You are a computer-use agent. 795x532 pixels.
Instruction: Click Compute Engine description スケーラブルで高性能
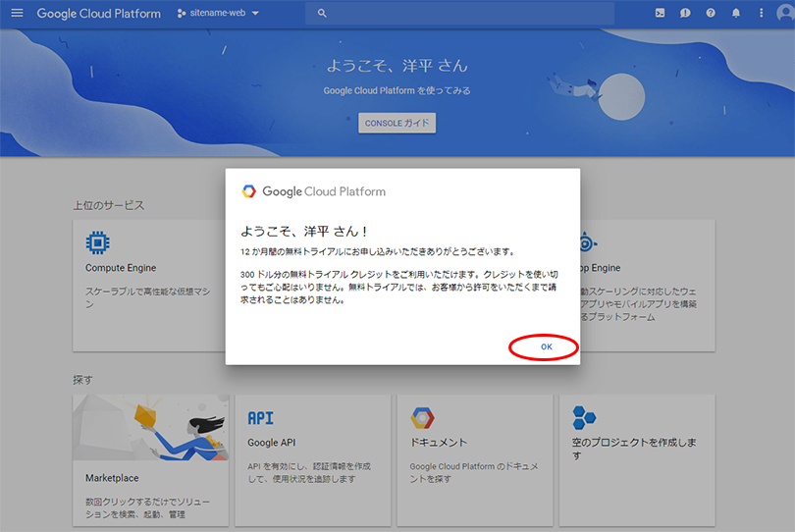pyautogui.click(x=147, y=297)
